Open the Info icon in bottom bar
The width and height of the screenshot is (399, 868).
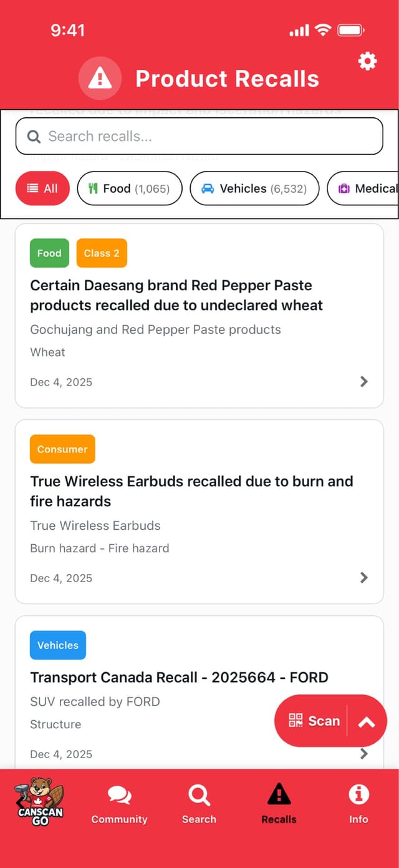pos(358,794)
